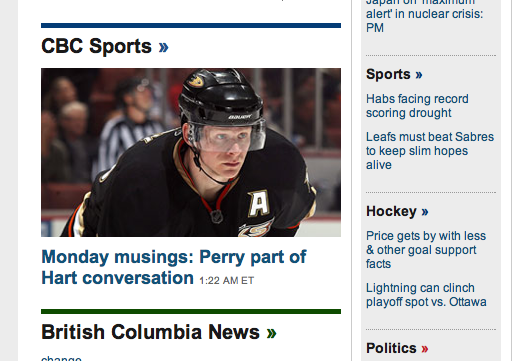Open Lightning can clinch playoff spot story
The width and height of the screenshot is (520, 361).
pyautogui.click(x=426, y=295)
